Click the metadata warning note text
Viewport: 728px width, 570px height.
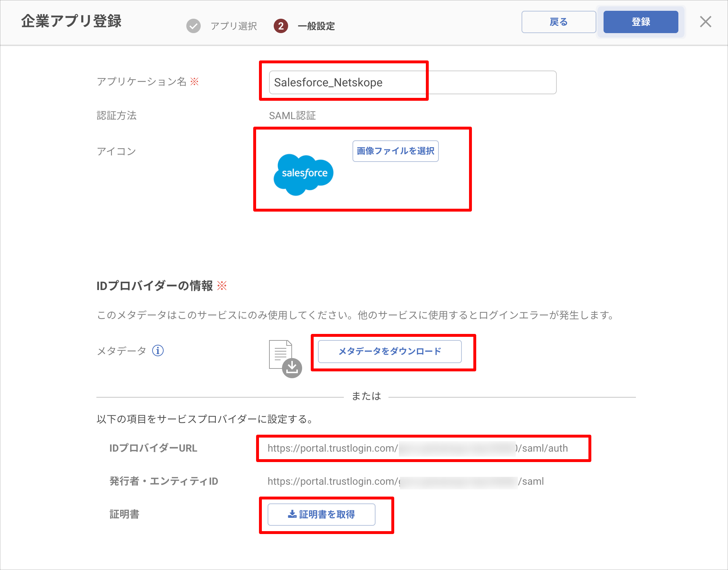click(x=356, y=315)
